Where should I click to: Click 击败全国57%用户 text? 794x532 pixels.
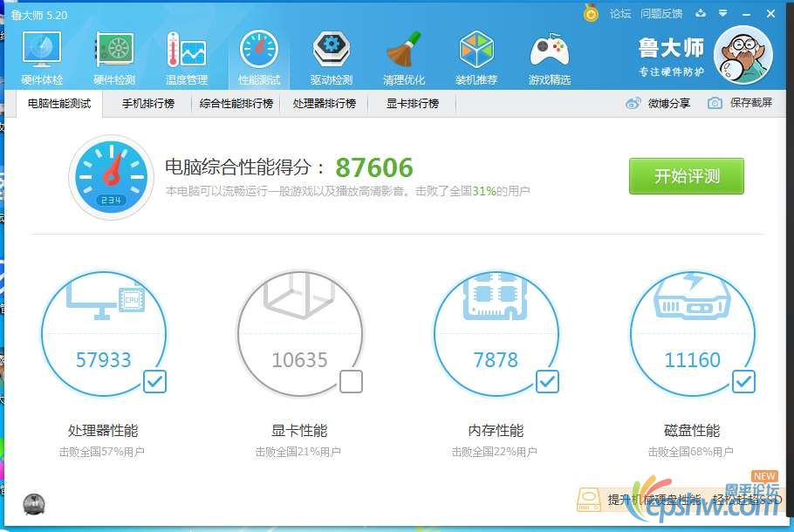click(102, 452)
